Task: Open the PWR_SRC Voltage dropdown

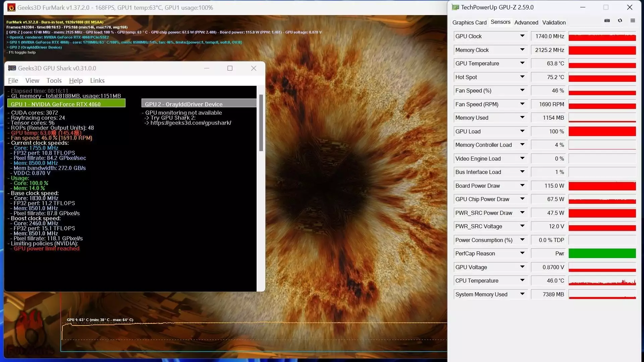Action: click(522, 226)
